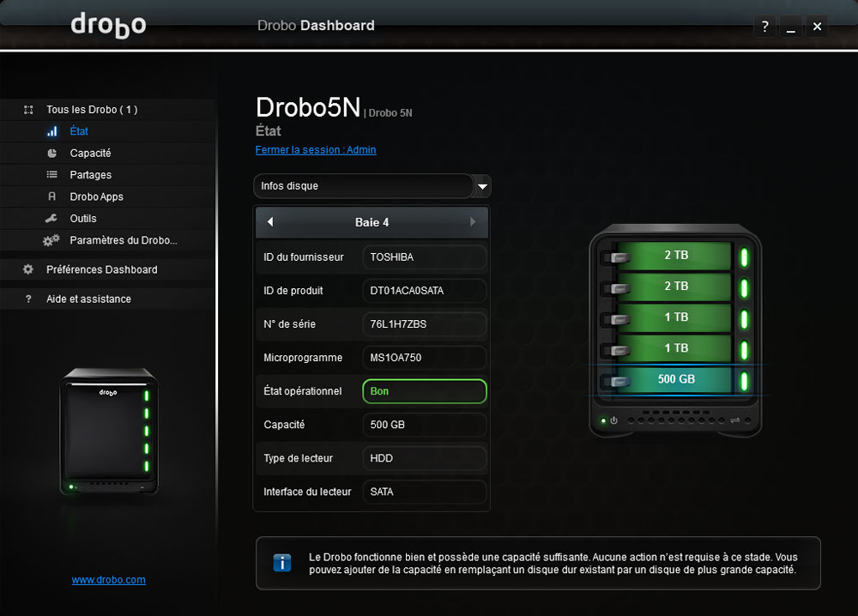Click the green LED beside 500 GB bay
This screenshot has height=616, width=858.
(744, 381)
